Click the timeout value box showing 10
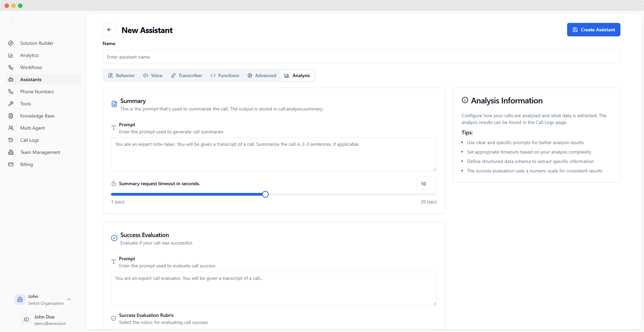 [x=426, y=184]
